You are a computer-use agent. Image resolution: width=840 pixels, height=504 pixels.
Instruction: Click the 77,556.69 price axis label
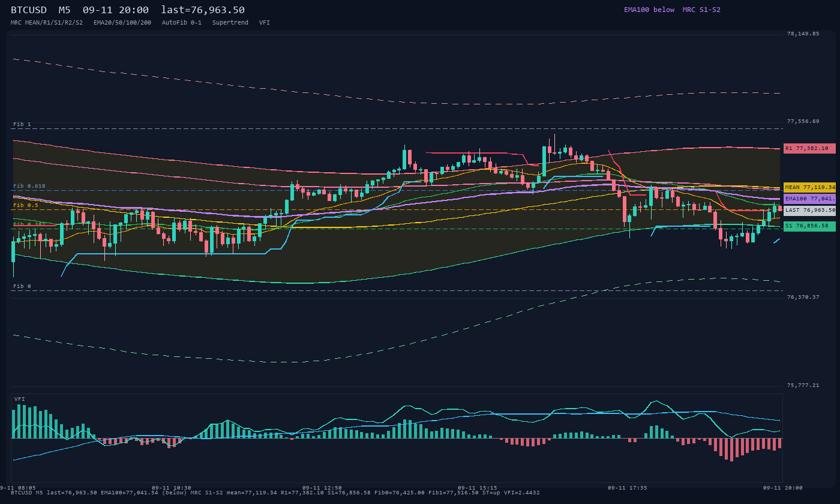coord(803,121)
